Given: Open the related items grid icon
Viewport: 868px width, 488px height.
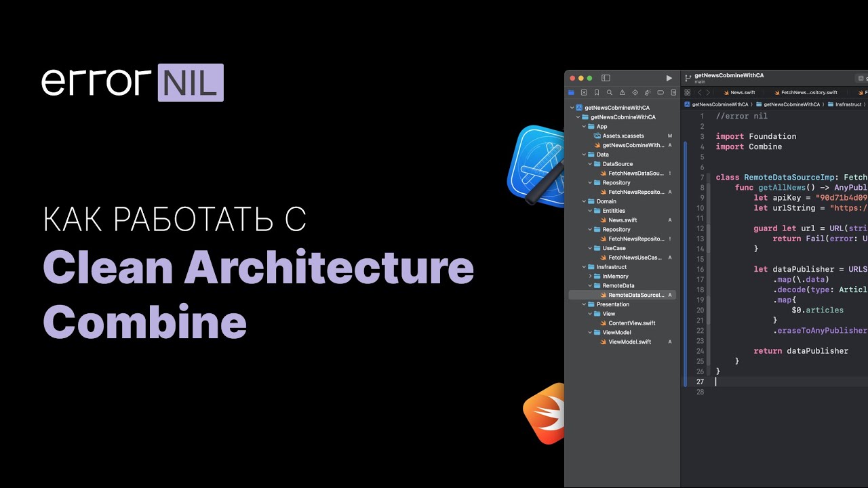Looking at the screenshot, I should 687,93.
